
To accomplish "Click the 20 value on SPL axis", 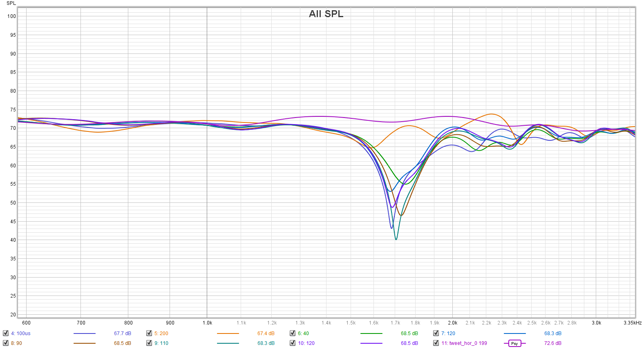I will click(x=13, y=315).
